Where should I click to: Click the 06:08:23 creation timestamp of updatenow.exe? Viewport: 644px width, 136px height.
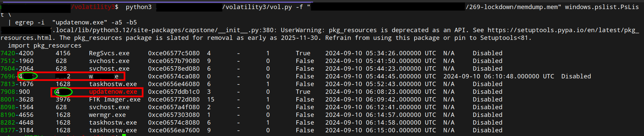click(x=381, y=92)
